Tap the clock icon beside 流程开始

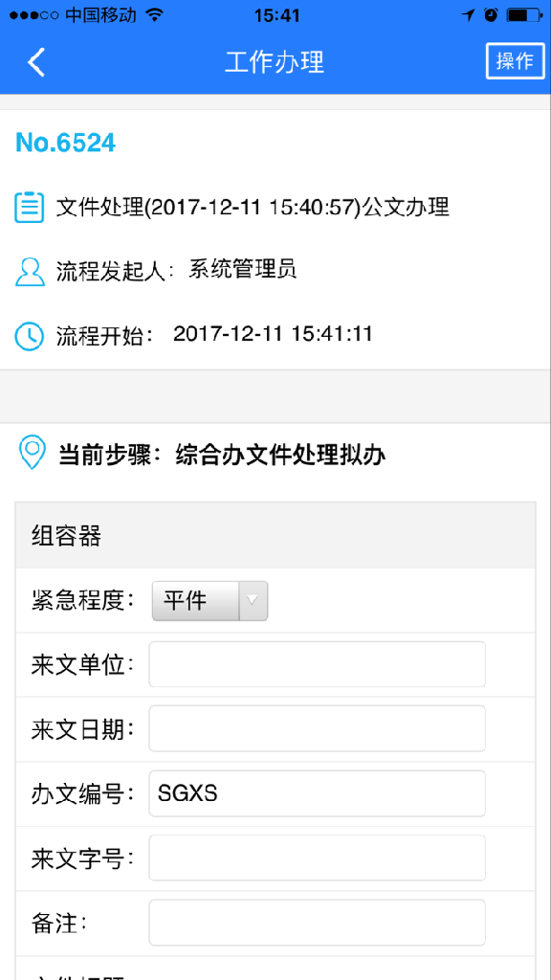30,336
